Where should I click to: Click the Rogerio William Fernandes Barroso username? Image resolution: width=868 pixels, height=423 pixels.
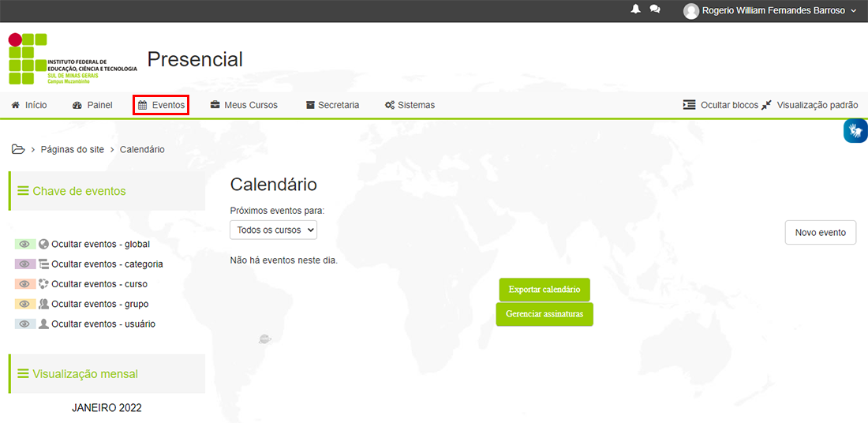pyautogui.click(x=773, y=11)
